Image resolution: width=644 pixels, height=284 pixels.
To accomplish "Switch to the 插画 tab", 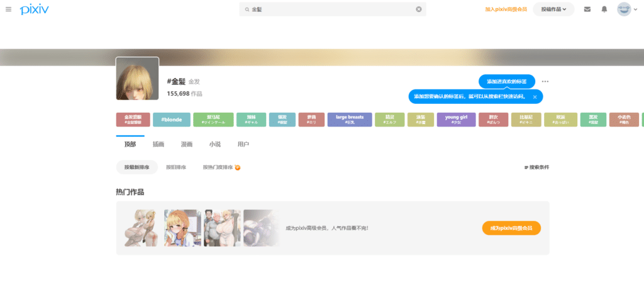I will (158, 144).
